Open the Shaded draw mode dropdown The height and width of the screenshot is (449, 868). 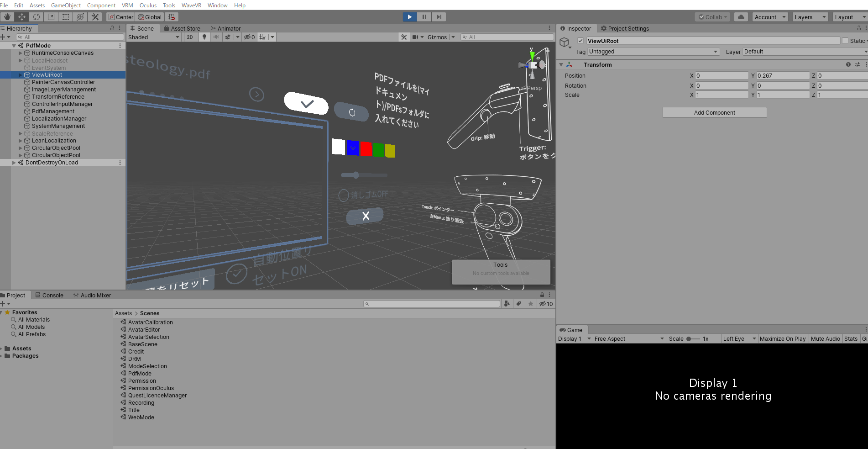[154, 37]
